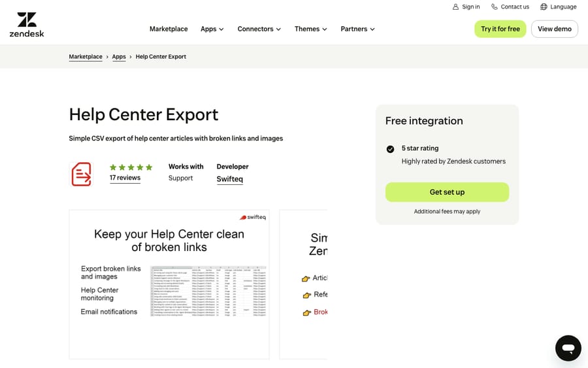Click the Contact us link

point(510,7)
